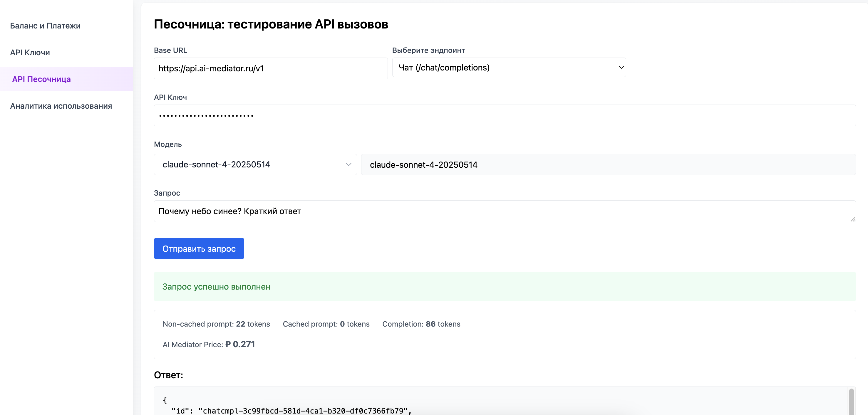The height and width of the screenshot is (415, 868).
Task: Open the 'Чат (/chat/completions)' selector
Action: coord(509,67)
